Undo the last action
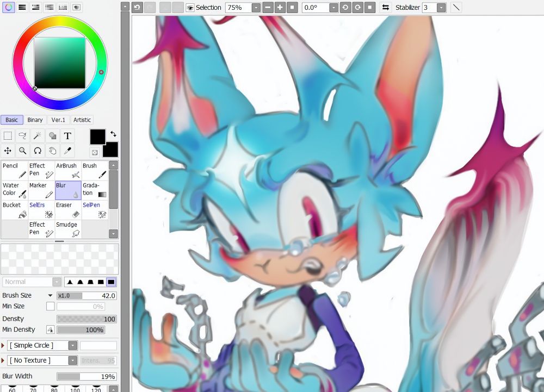The width and height of the screenshot is (544, 392). click(x=137, y=8)
